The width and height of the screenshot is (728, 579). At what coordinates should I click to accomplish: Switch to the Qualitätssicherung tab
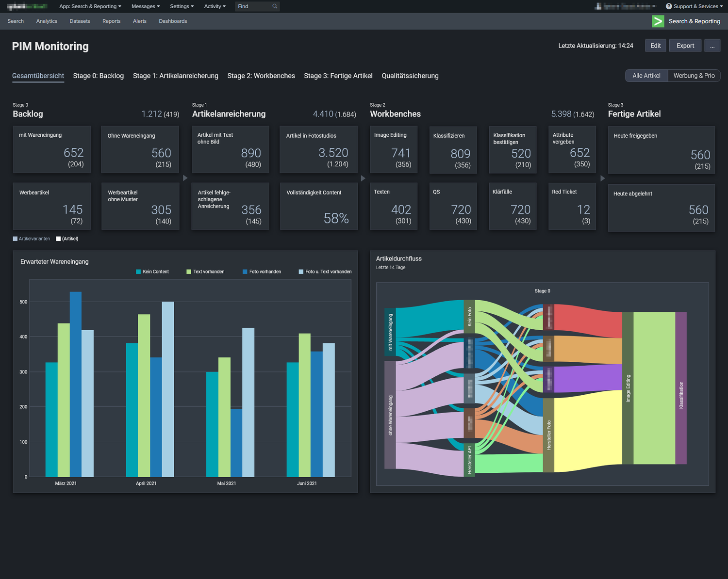pos(410,76)
